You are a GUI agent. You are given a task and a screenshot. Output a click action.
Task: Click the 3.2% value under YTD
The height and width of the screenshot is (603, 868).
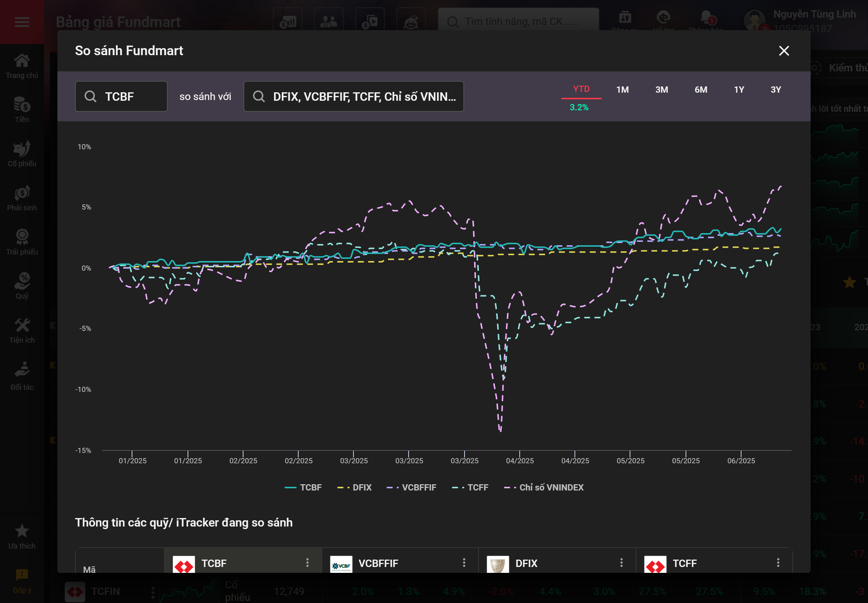coord(579,107)
